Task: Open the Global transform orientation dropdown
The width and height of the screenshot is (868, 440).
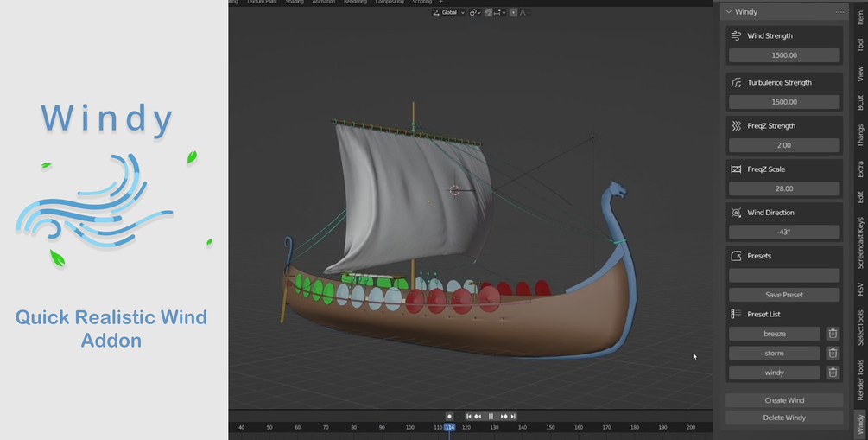Action: tap(448, 12)
